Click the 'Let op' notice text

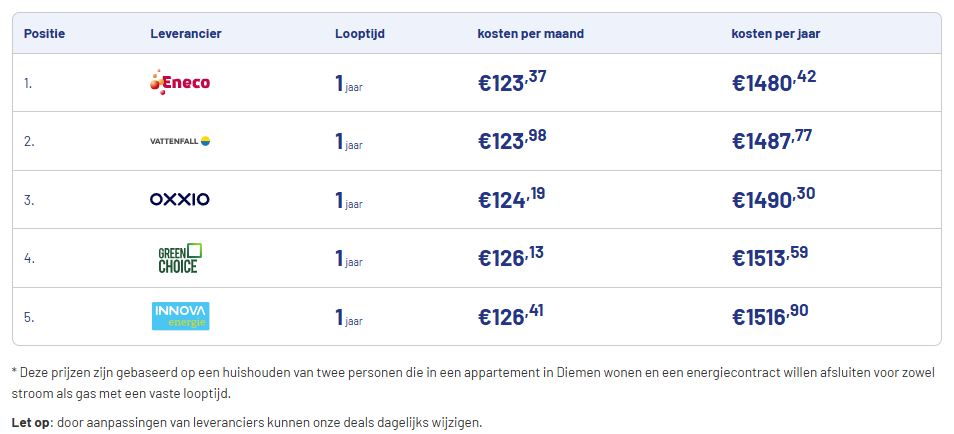point(247,422)
